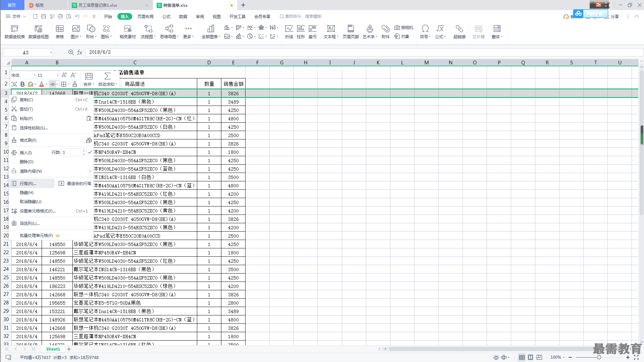
Task: Click the fx insert function button
Action: click(79, 52)
